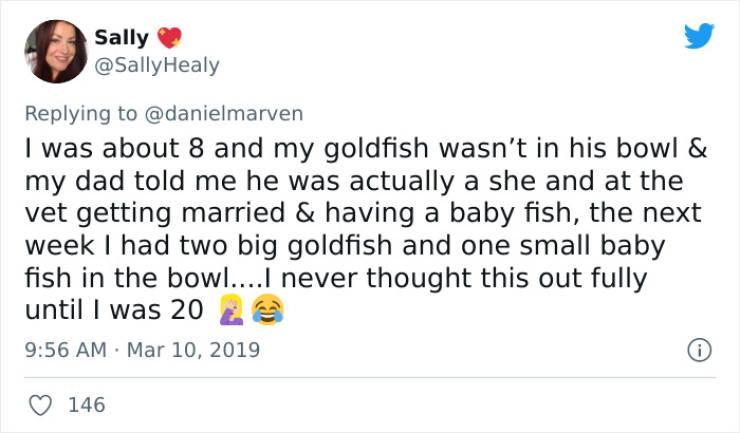740x433 pixels.
Task: Click the Twitter bird logo
Action: pos(700,37)
